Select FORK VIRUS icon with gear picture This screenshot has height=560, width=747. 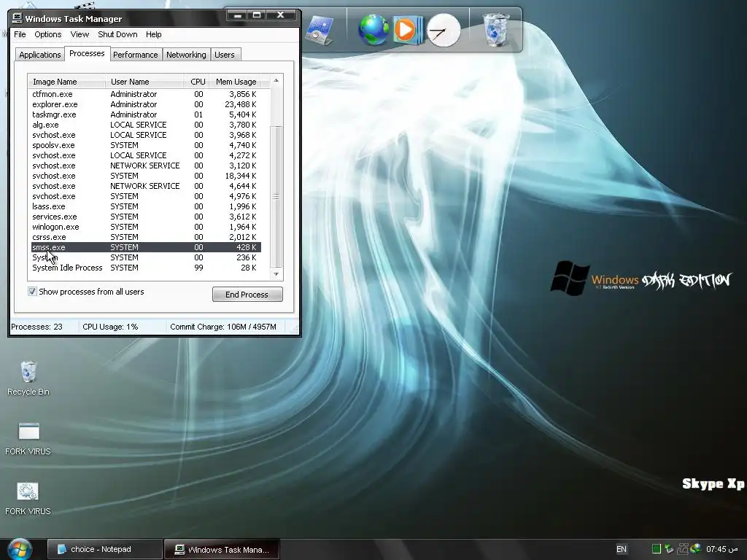[28, 499]
